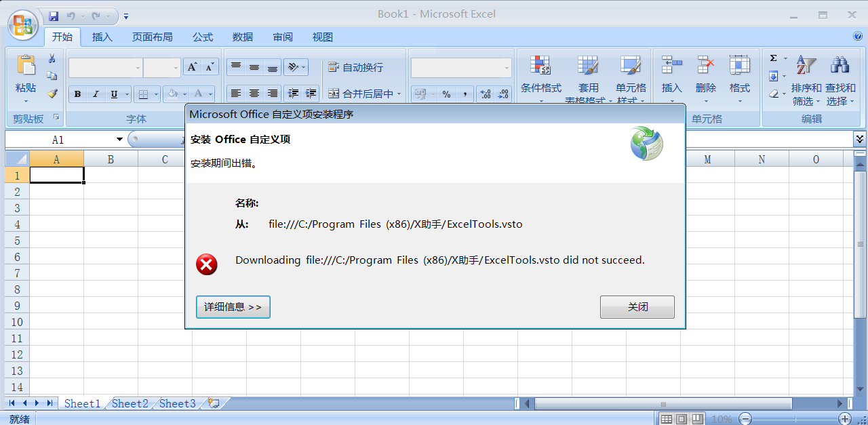868x425 pixels.
Task: Open 套用表格格式 table format gallery
Action: point(588,79)
